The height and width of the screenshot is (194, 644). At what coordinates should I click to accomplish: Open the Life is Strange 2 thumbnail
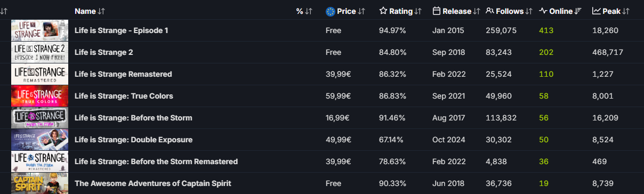pyautogui.click(x=39, y=52)
